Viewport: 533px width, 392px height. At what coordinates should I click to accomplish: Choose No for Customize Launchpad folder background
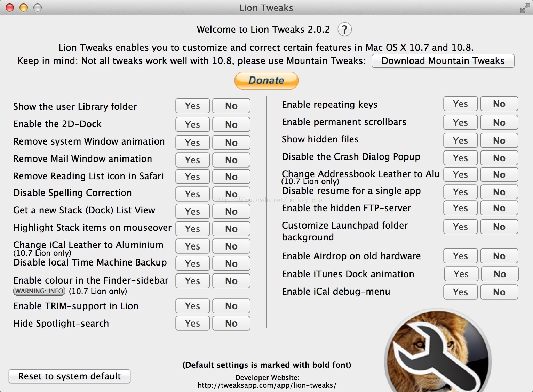point(499,227)
